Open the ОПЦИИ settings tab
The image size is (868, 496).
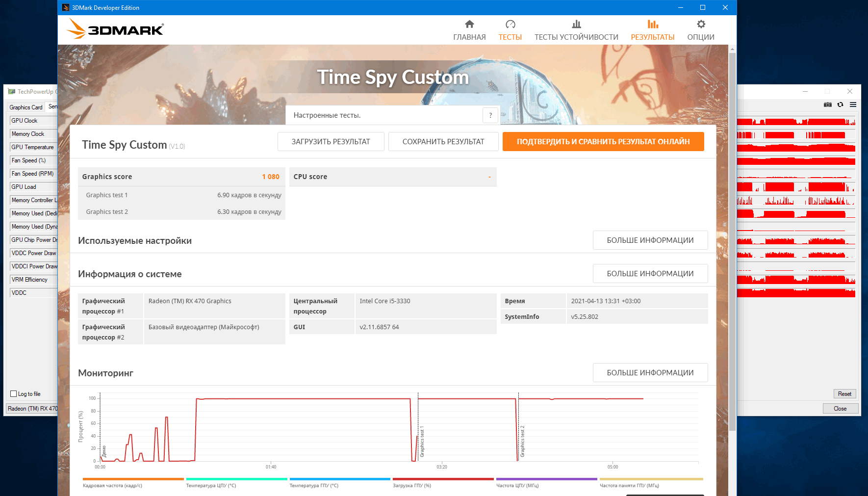click(701, 30)
